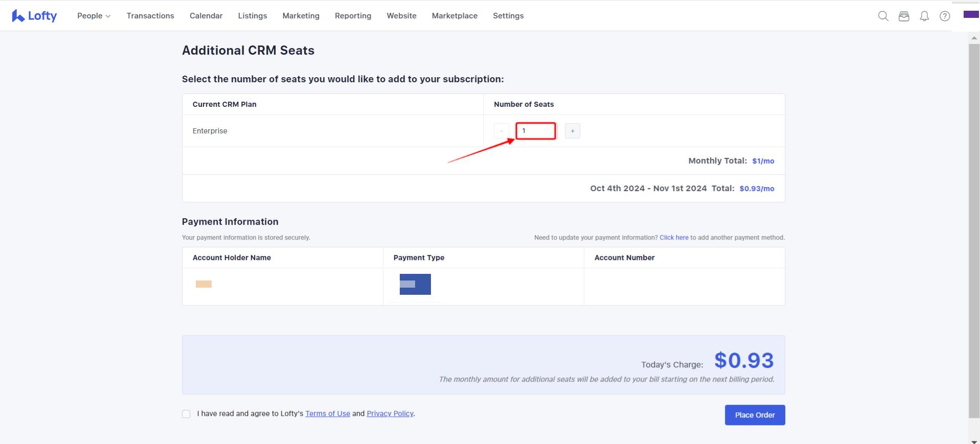The width and height of the screenshot is (980, 444).
Task: Open the Terms of Use link
Action: coord(327,414)
